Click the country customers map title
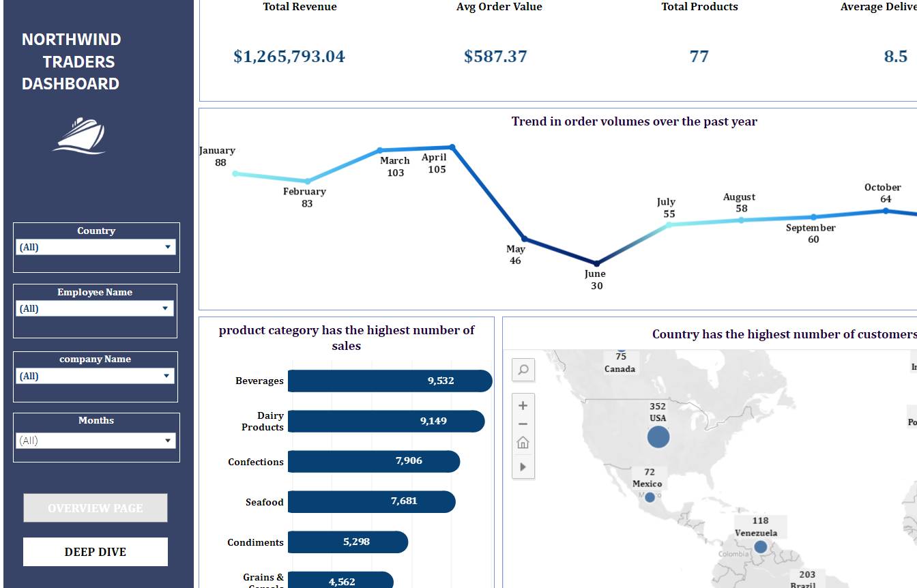Viewport: 917px width, 588px height. pos(785,334)
